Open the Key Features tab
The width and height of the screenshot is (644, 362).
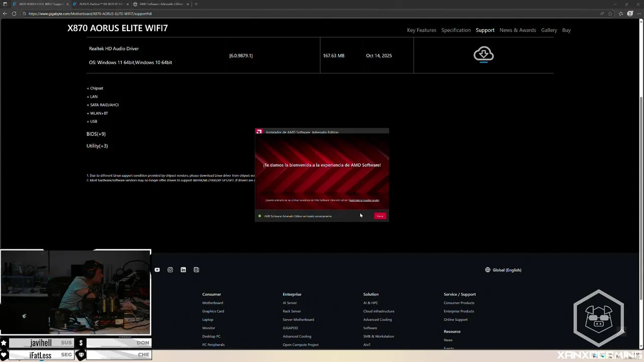pyautogui.click(x=422, y=30)
